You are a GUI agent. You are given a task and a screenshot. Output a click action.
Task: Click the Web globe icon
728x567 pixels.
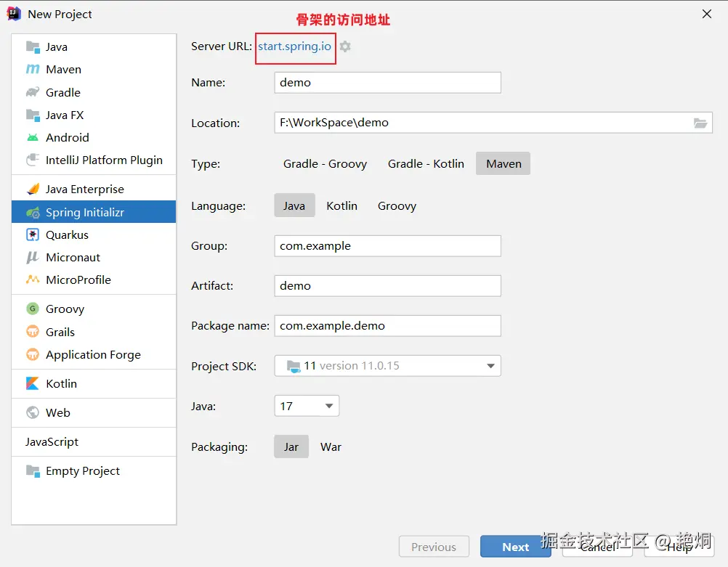[33, 412]
